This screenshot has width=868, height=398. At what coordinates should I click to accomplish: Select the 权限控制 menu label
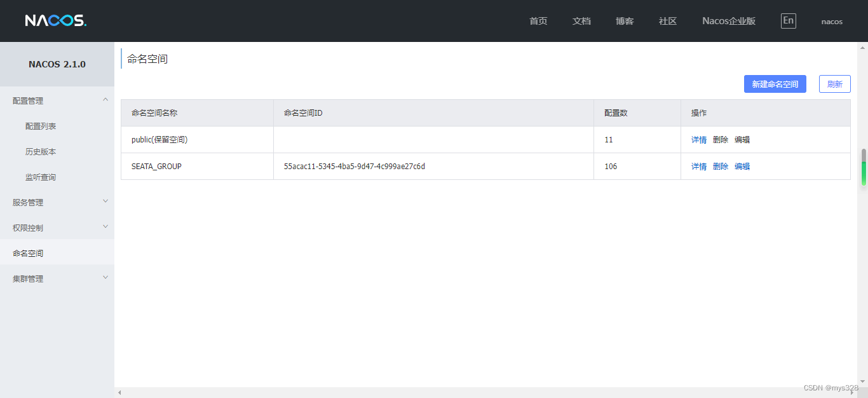coord(28,228)
